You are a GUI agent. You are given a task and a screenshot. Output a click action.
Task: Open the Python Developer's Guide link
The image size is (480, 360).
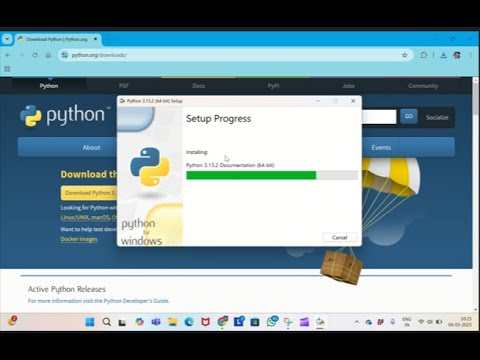tap(136, 301)
